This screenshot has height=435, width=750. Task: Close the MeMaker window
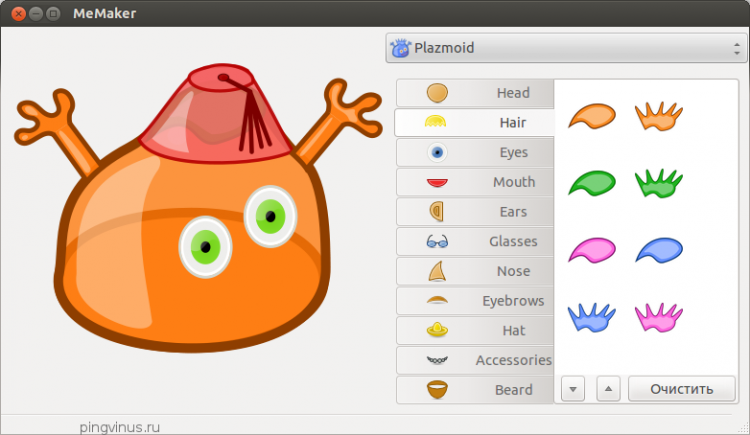pyautogui.click(x=16, y=14)
